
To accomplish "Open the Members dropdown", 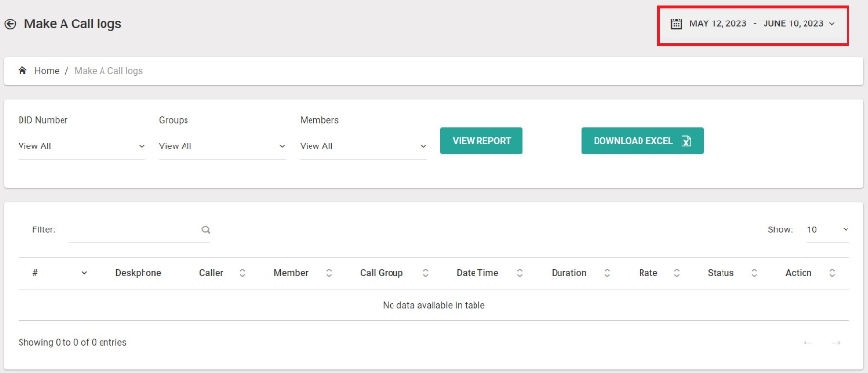I will pyautogui.click(x=363, y=146).
